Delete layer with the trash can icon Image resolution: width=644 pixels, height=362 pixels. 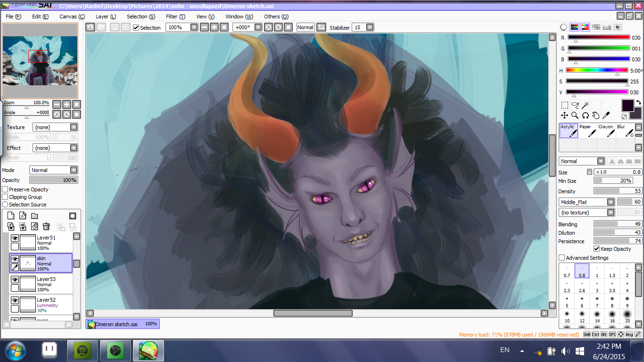46,227
